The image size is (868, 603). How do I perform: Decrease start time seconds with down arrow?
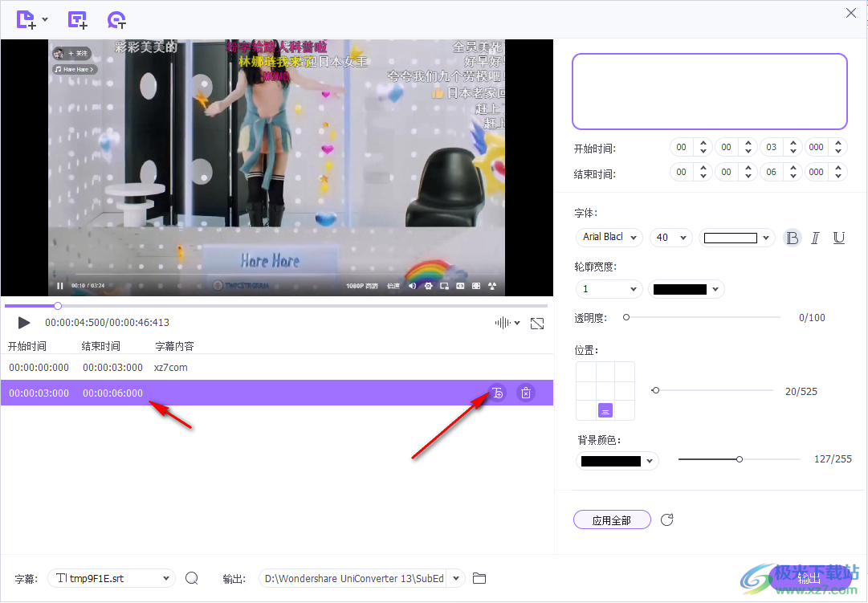click(793, 151)
